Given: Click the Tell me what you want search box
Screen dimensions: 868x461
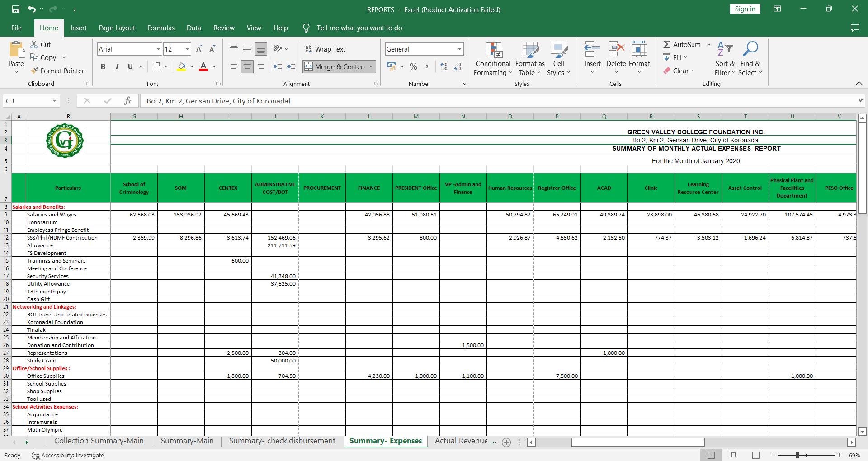Looking at the screenshot, I should [359, 28].
